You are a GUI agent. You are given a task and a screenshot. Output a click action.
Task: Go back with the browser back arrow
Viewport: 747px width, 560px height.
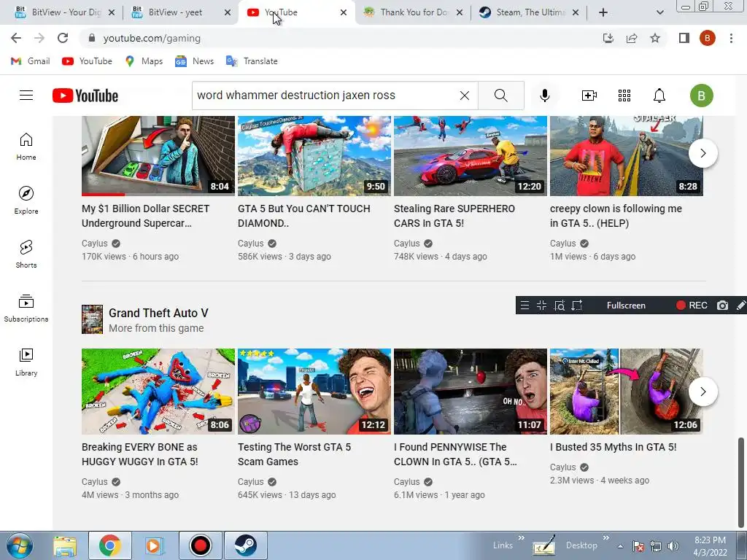pyautogui.click(x=16, y=38)
